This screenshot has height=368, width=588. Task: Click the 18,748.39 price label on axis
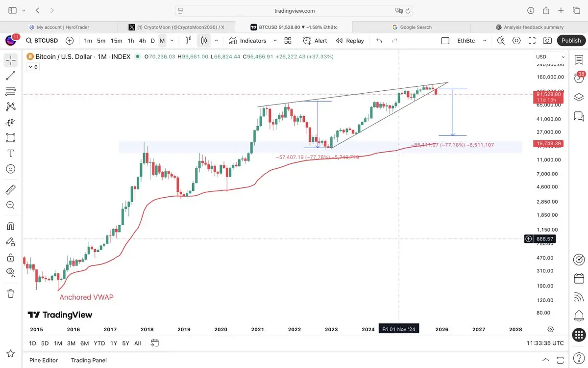(548, 143)
